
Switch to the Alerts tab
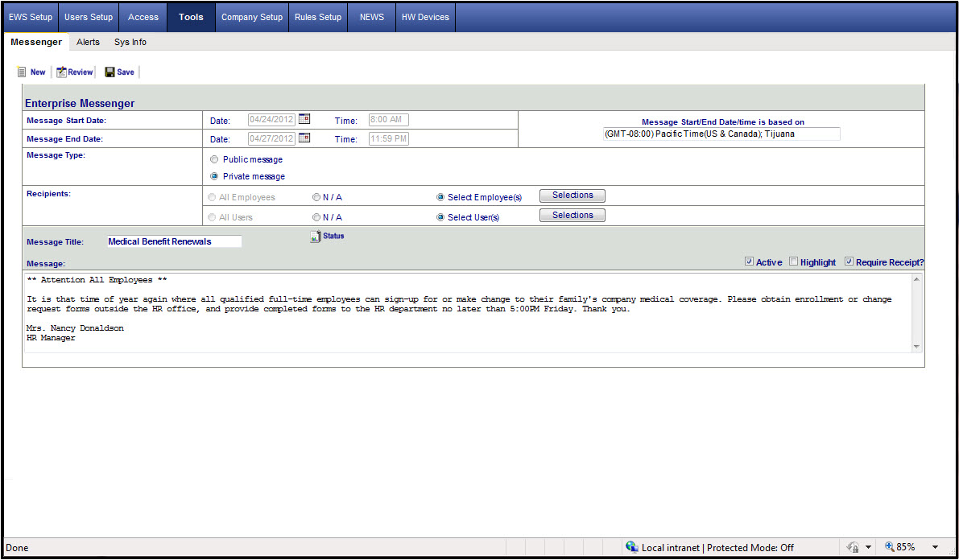coord(88,42)
